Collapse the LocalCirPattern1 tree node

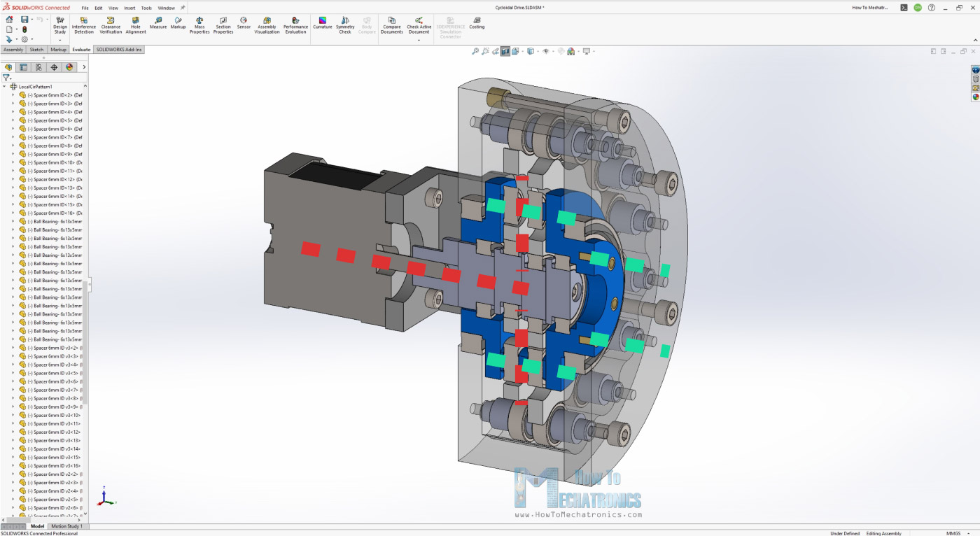pyautogui.click(x=5, y=87)
